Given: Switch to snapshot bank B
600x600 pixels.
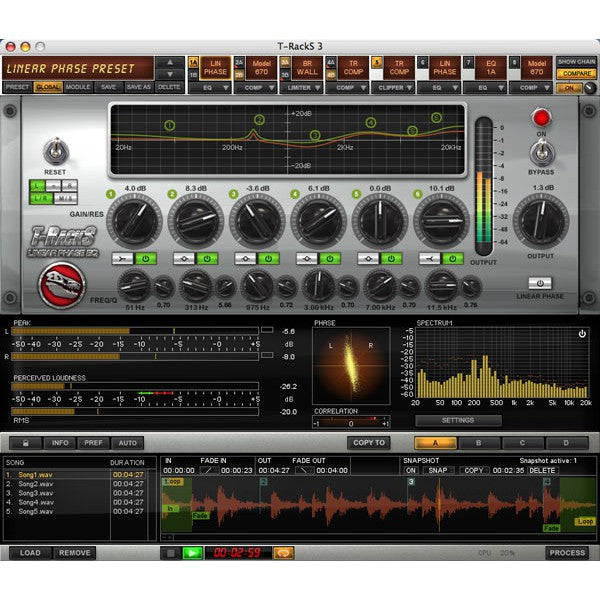Looking at the screenshot, I should [478, 443].
